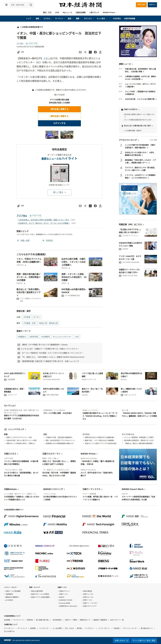The width and height of the screenshot is (161, 644).
Task: Open the アクセスランキング heading link
Action: click(129, 140)
